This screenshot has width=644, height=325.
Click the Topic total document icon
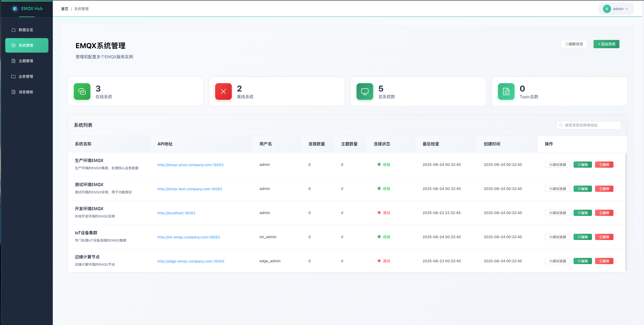pos(506,91)
